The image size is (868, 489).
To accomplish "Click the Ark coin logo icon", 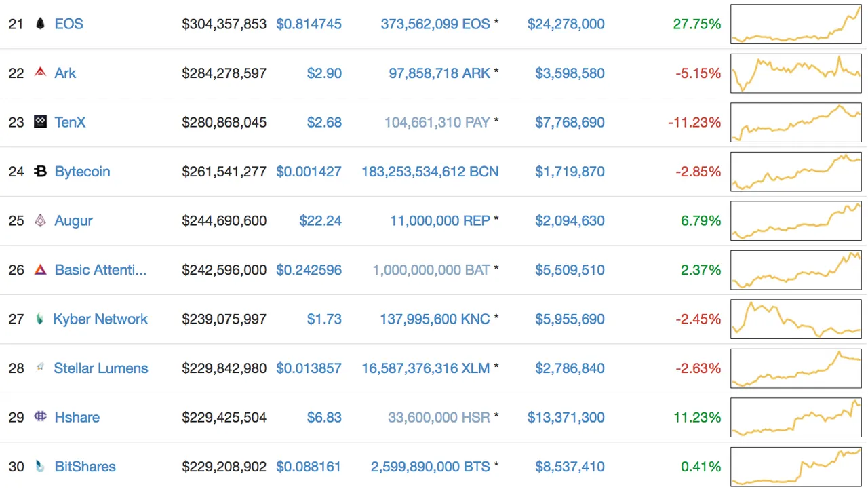I will tap(40, 73).
